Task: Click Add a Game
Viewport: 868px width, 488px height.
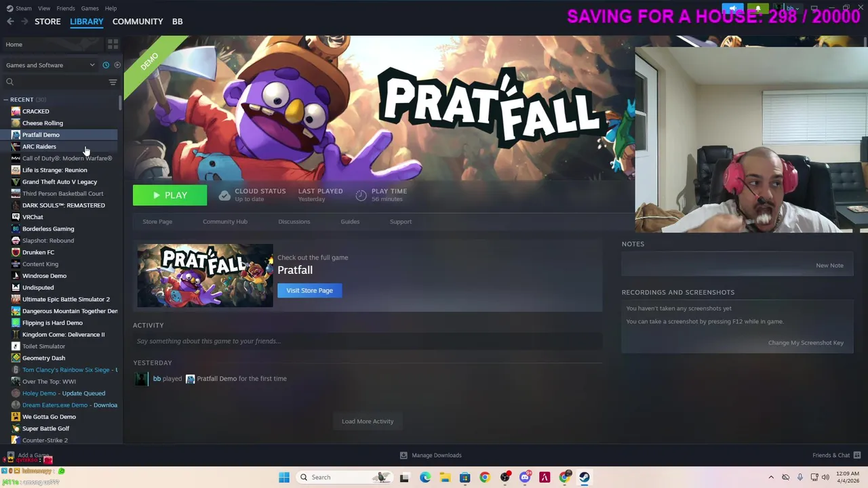Action: click(28, 455)
